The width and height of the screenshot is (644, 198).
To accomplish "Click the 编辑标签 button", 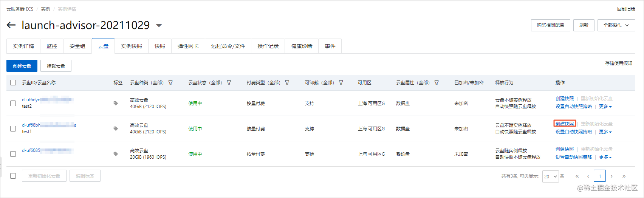I will tap(85, 176).
